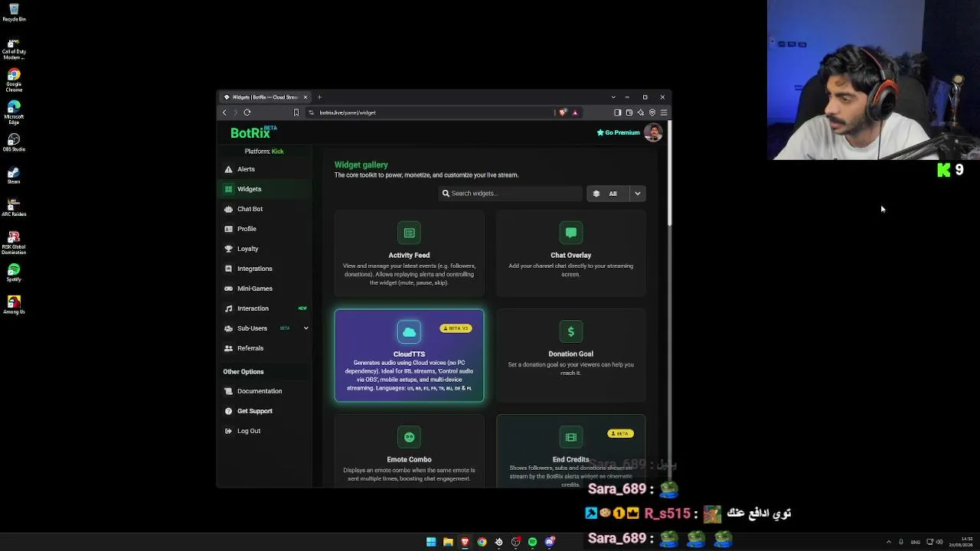This screenshot has width=980, height=551.
Task: Open Spotify from the taskbar
Action: click(x=532, y=542)
